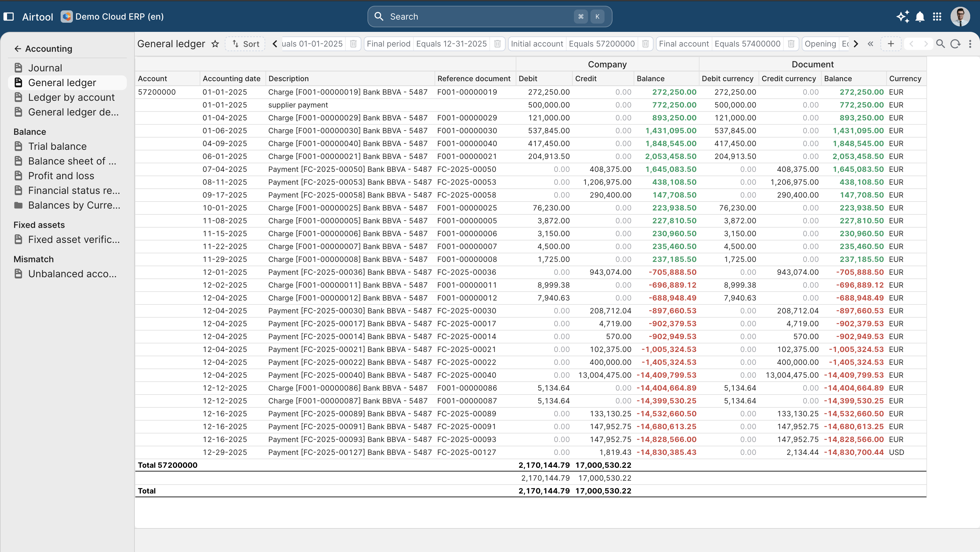980x552 pixels.
Task: Open the user profile avatar
Action: tap(960, 17)
